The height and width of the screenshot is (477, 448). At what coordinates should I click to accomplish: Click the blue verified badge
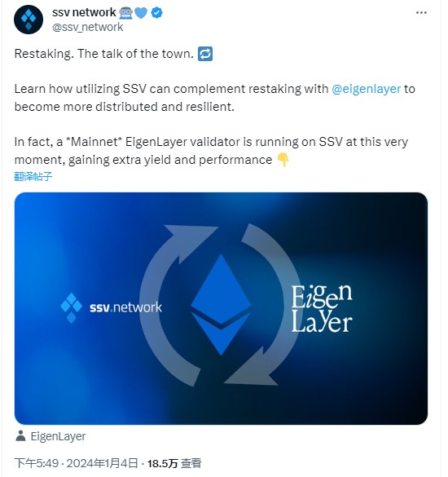(x=157, y=13)
